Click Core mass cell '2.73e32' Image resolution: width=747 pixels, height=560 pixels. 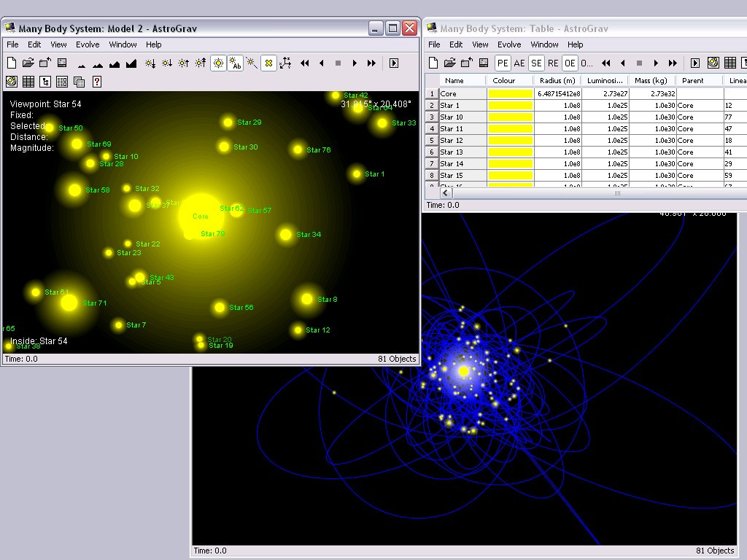tap(652, 94)
